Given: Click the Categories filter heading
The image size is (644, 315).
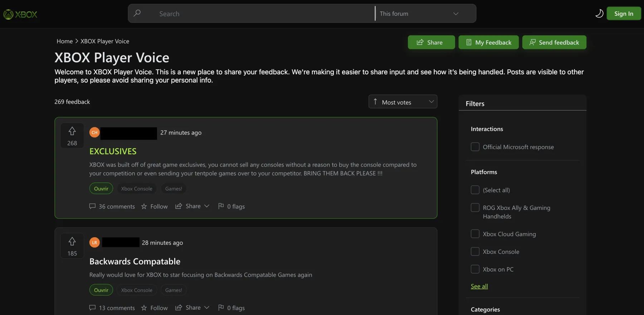Looking at the screenshot, I should pyautogui.click(x=485, y=310).
